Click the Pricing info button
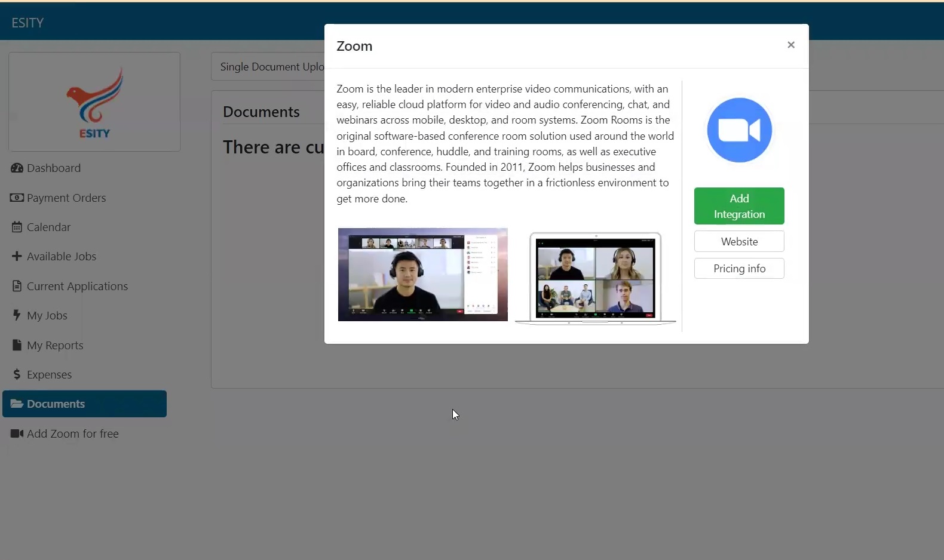Screen dimensions: 944x560 click(x=739, y=269)
